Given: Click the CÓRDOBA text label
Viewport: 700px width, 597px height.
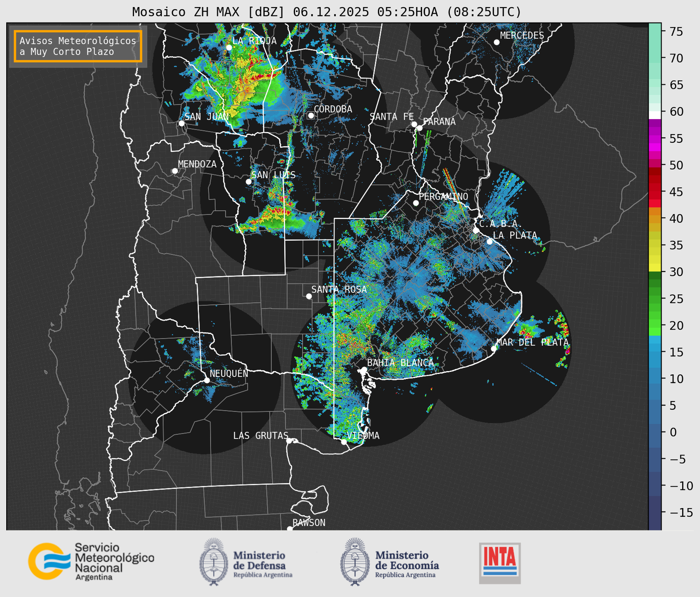Looking at the screenshot, I should [333, 109].
